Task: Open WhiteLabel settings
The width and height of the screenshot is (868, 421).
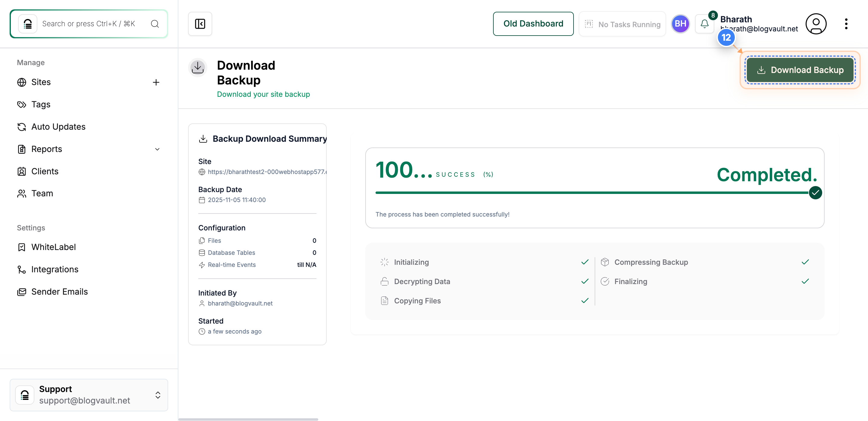Action: [x=53, y=247]
